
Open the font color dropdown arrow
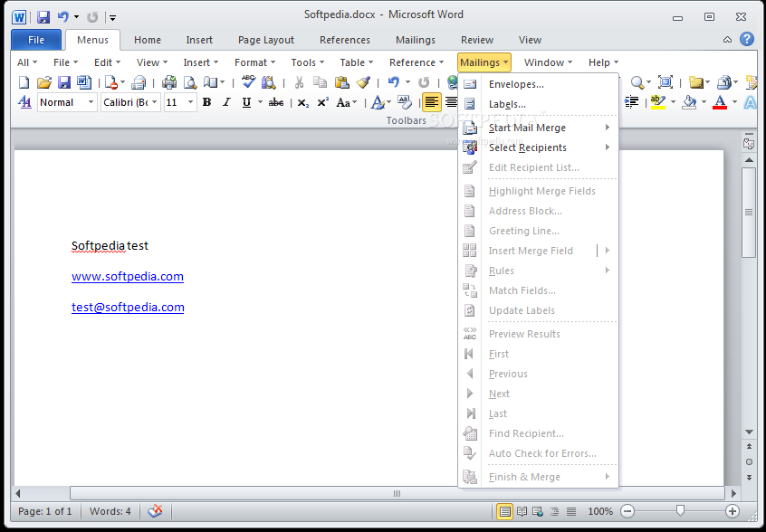(734, 102)
